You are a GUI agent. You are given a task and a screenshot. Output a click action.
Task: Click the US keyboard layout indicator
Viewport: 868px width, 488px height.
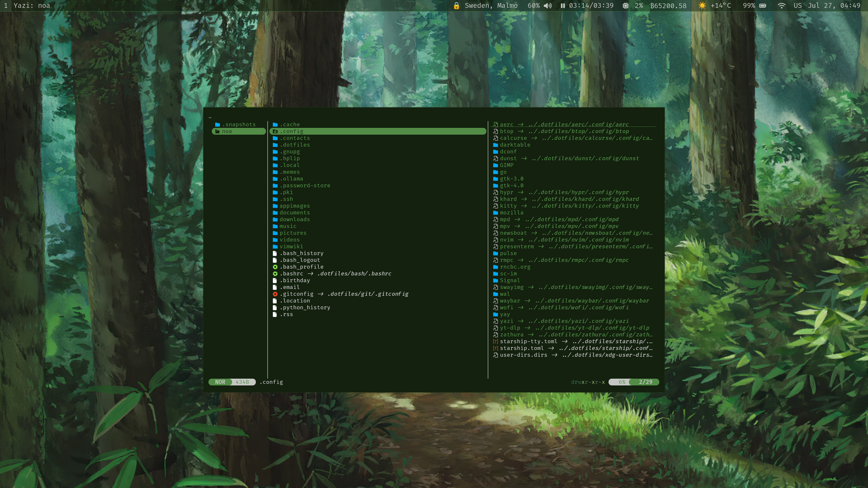797,5
